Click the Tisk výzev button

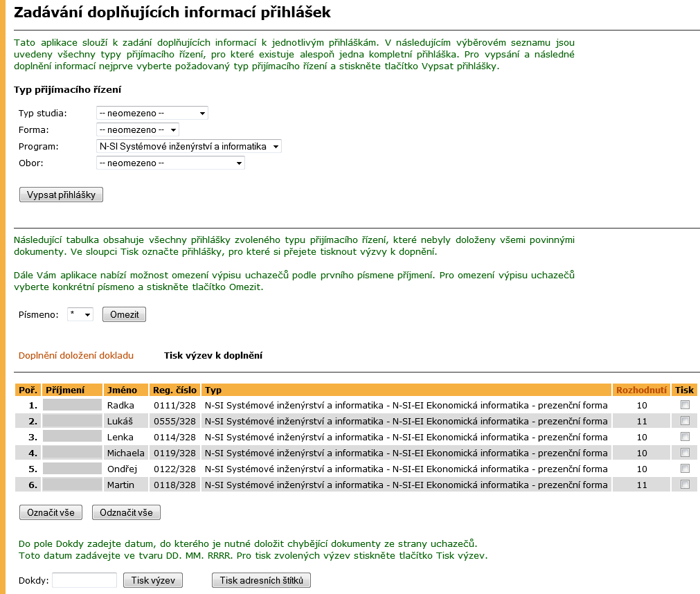click(153, 580)
